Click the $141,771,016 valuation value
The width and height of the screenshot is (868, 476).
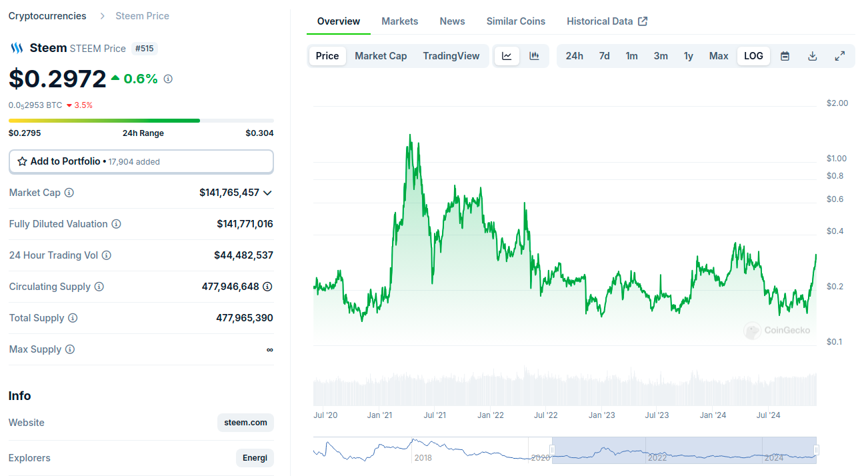[x=245, y=224]
